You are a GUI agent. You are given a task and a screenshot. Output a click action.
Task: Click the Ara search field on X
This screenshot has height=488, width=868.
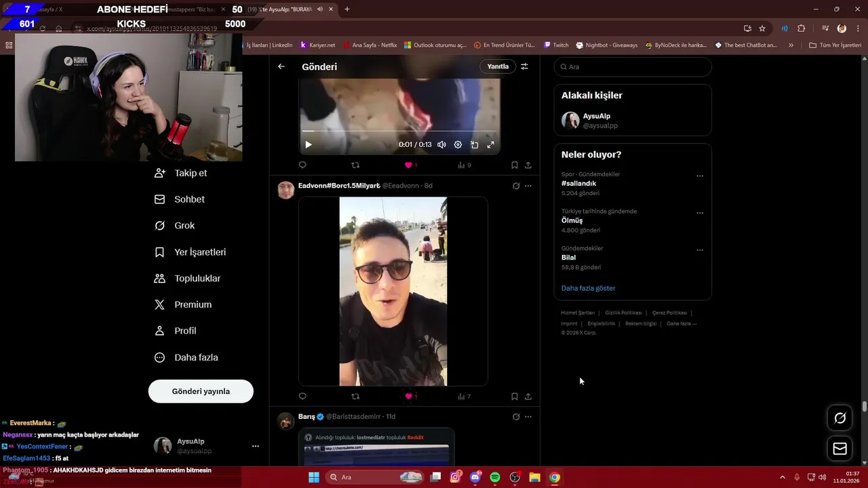tap(633, 67)
